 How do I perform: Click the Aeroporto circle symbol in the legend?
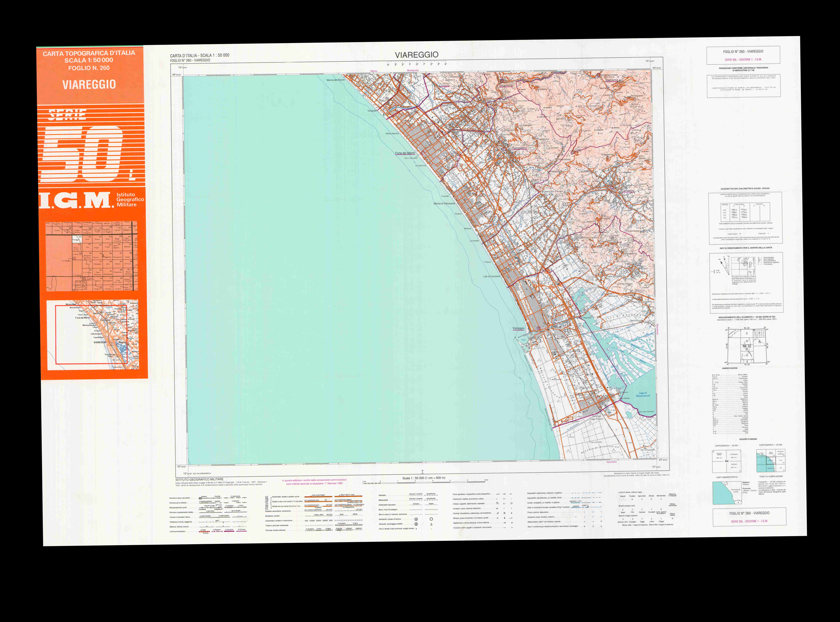[416, 519]
